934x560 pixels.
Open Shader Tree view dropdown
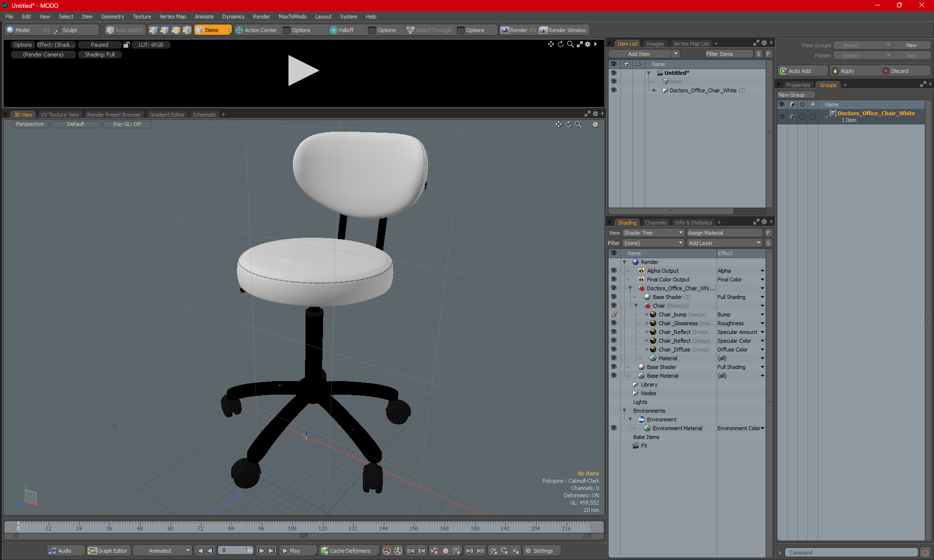click(653, 233)
